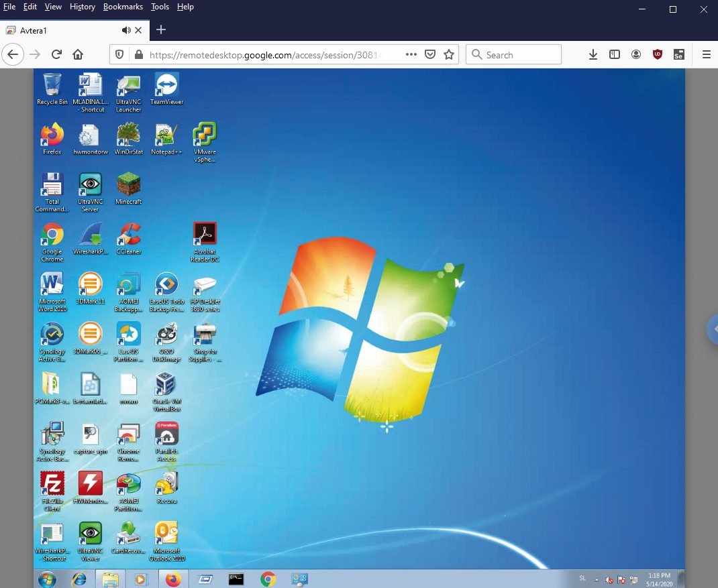The height and width of the screenshot is (588, 718).
Task: Click the remote Windows Start button
Action: [48, 579]
